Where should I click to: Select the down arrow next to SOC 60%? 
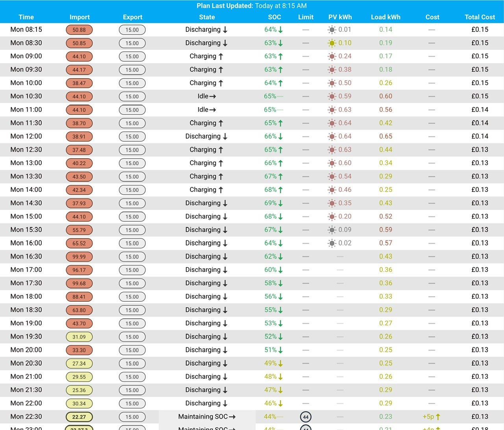click(x=281, y=270)
